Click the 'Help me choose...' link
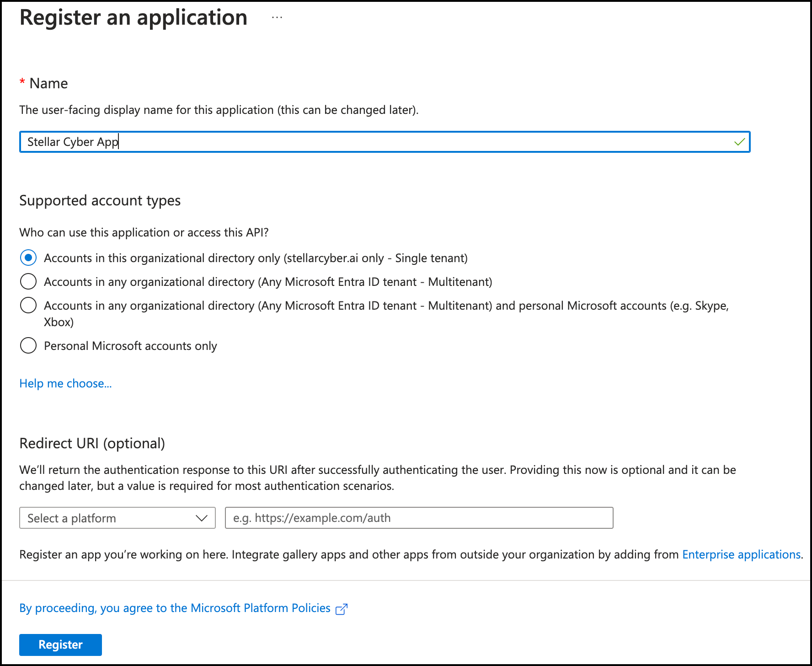The image size is (812, 666). coord(65,383)
